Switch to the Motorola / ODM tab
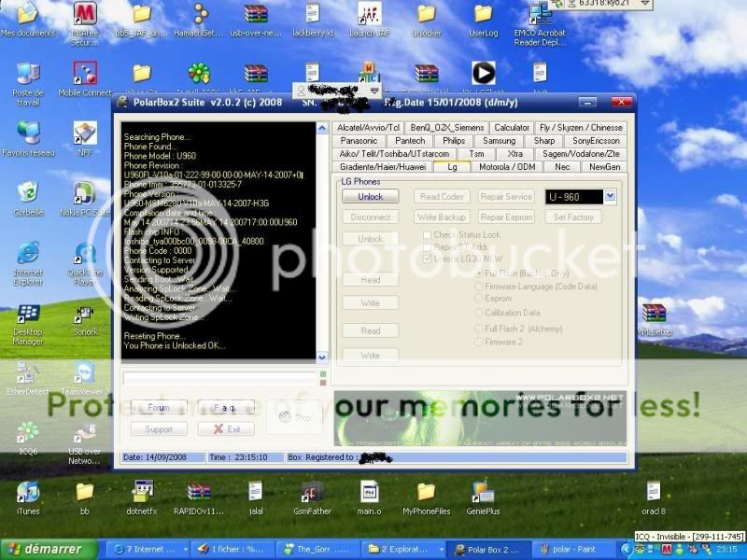Image resolution: width=747 pixels, height=560 pixels. click(507, 167)
